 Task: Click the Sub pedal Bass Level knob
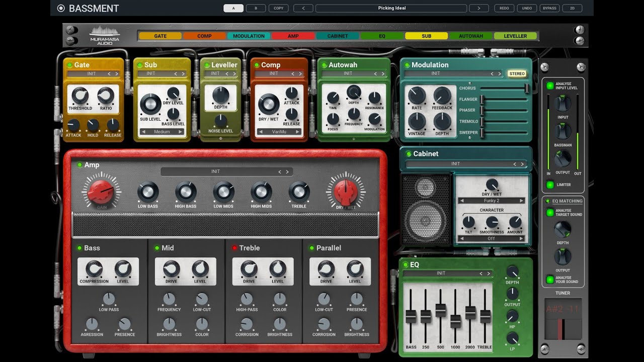point(173,115)
